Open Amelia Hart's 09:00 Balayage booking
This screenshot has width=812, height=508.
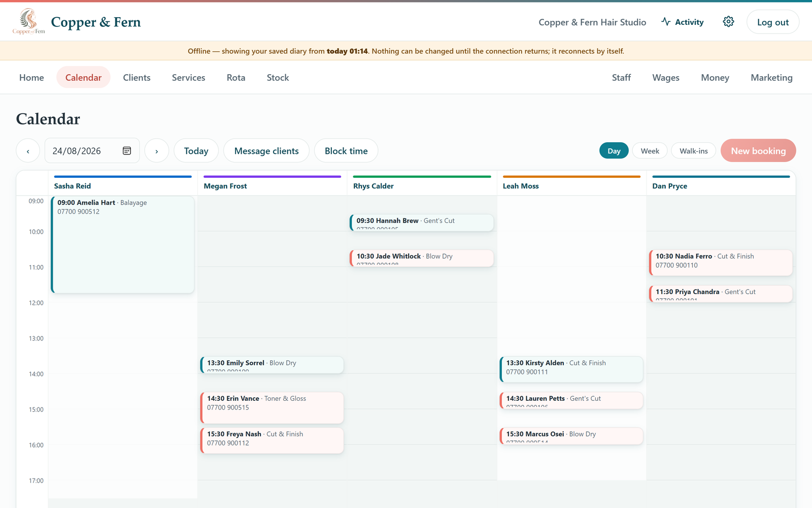coord(122,245)
